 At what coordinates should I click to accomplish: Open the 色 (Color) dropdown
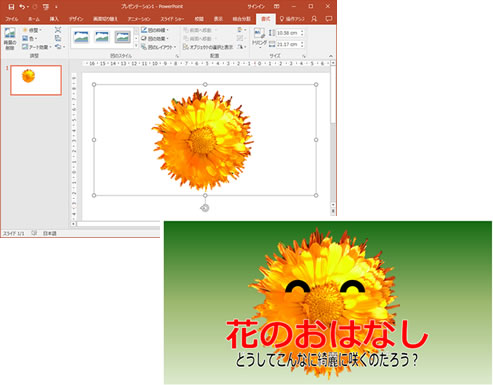(29, 39)
